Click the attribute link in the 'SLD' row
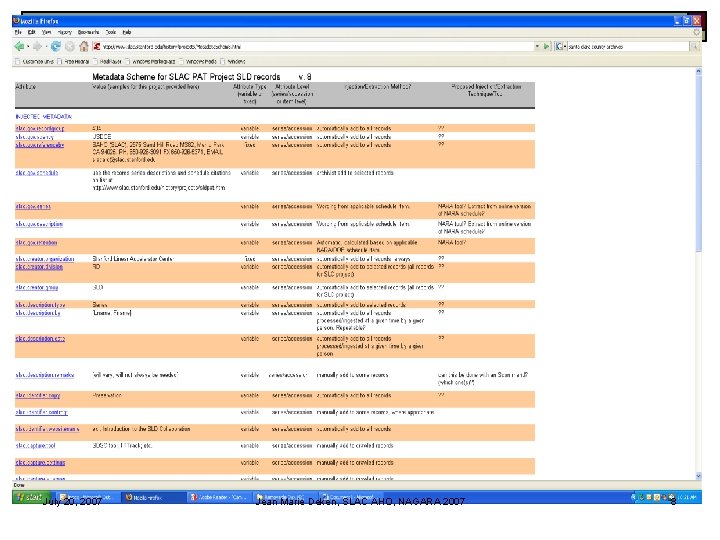Screen dimensions: 720x540 click(x=37, y=287)
